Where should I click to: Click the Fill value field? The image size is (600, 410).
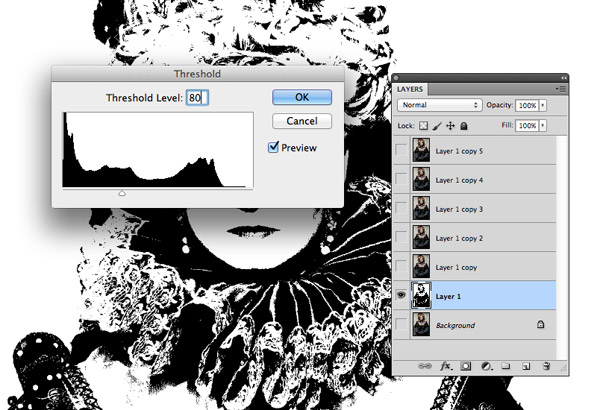(527, 126)
